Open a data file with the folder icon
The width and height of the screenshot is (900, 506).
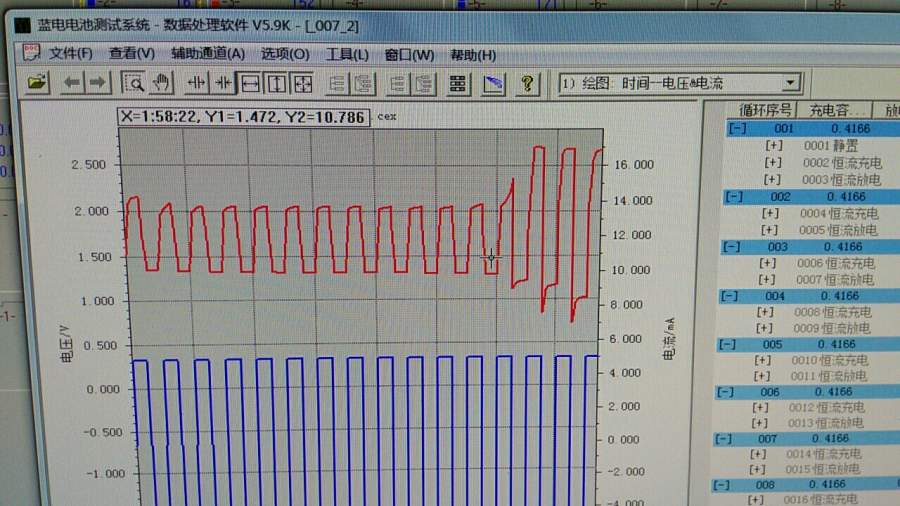[x=37, y=83]
